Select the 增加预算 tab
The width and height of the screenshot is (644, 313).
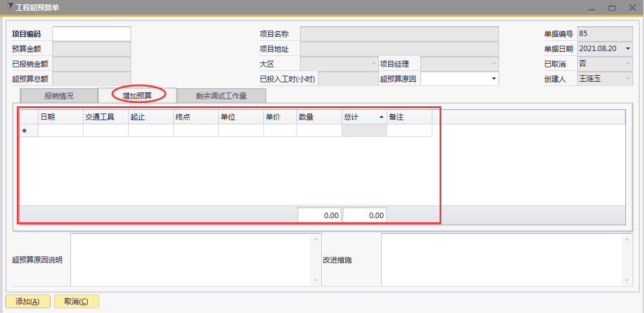(x=137, y=96)
